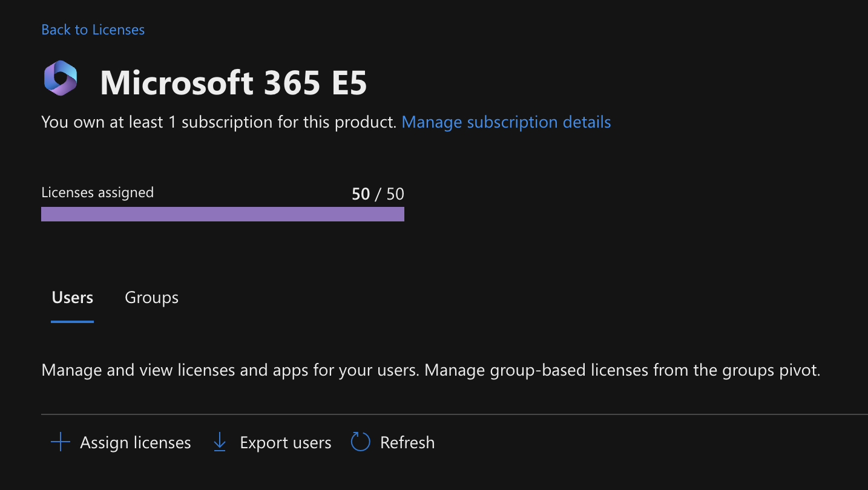Click the plus icon for Assign licenses
Viewport: 868px width, 490px height.
point(61,442)
